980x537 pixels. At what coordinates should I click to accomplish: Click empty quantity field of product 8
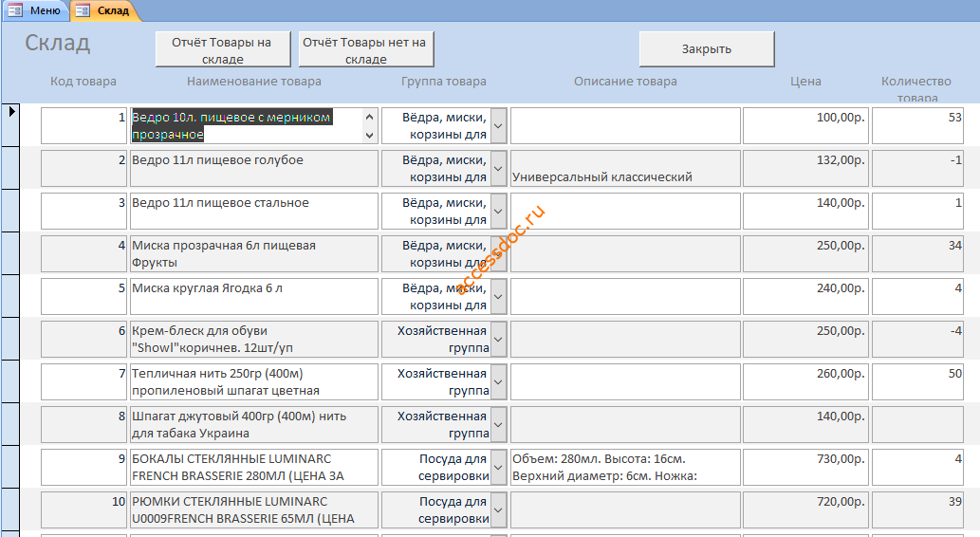[x=917, y=424]
